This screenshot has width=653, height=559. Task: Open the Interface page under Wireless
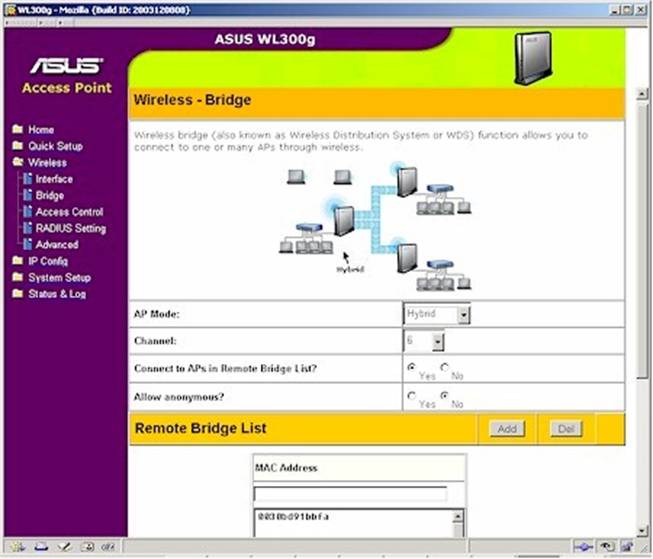[54, 179]
